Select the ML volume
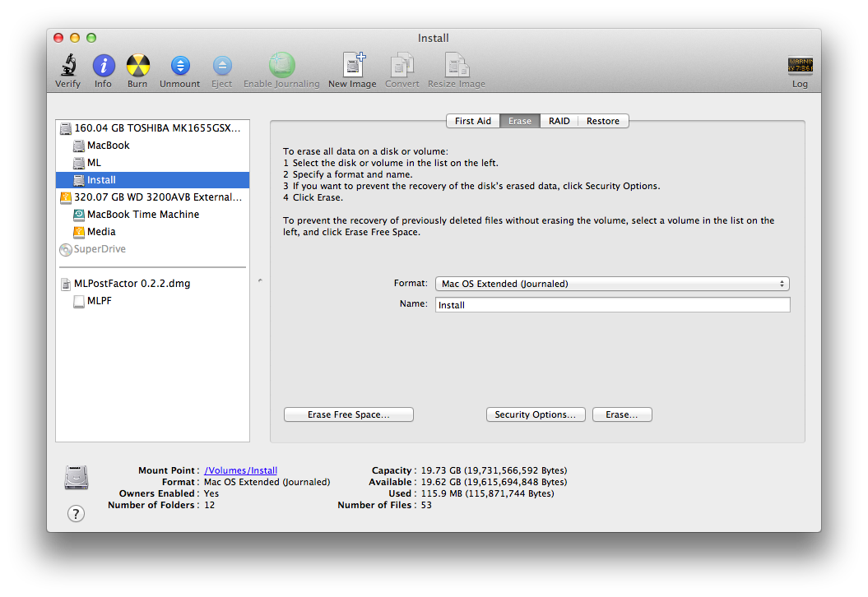The width and height of the screenshot is (868, 597). 153,163
